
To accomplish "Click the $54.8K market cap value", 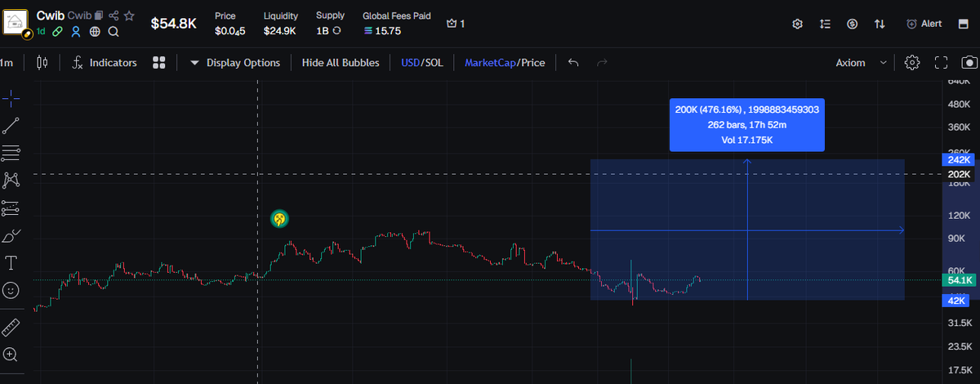I will coord(174,24).
